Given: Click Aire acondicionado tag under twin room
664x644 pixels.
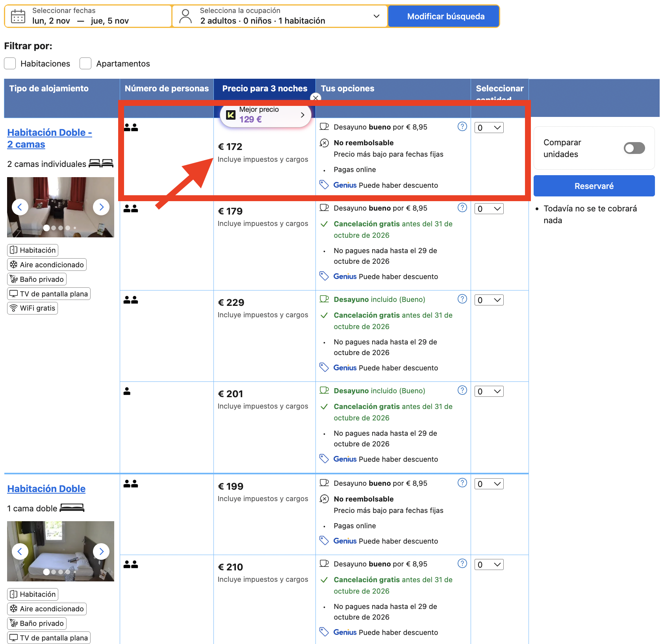Looking at the screenshot, I should (47, 265).
